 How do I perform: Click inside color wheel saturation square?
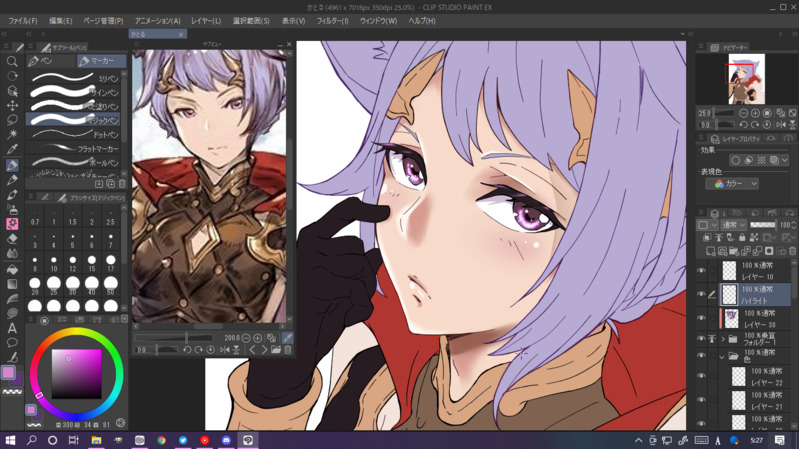pos(76,374)
